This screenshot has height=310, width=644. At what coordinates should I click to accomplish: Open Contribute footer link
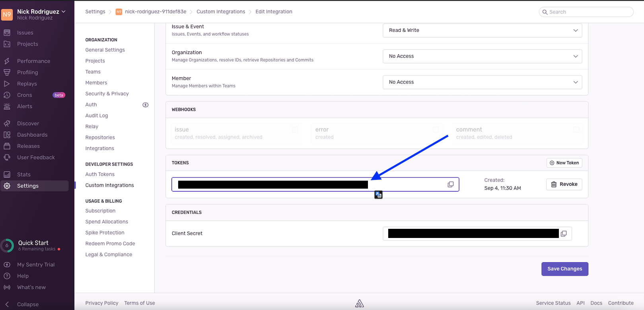621,303
